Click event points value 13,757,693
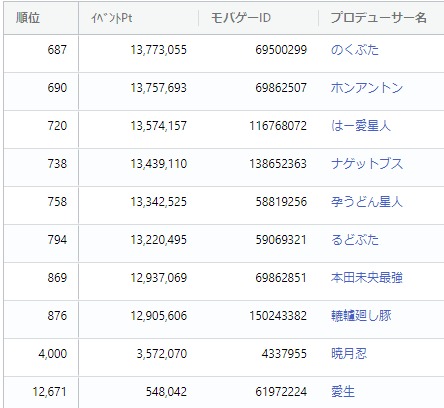This screenshot has width=444, height=408. 159,88
